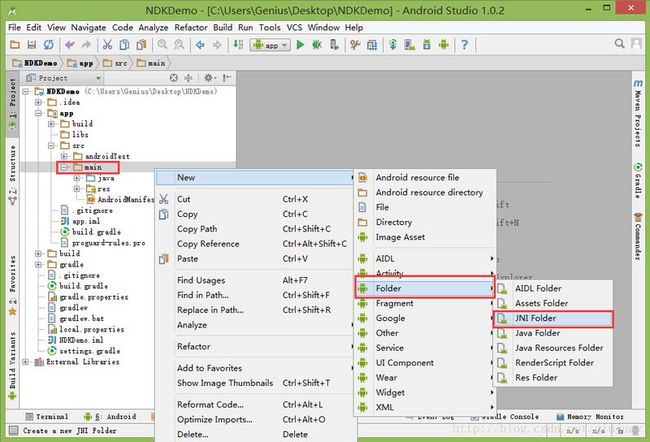Viewport: 650px width, 442px height.
Task: Select JNI Folder from submenu
Action: click(x=537, y=318)
